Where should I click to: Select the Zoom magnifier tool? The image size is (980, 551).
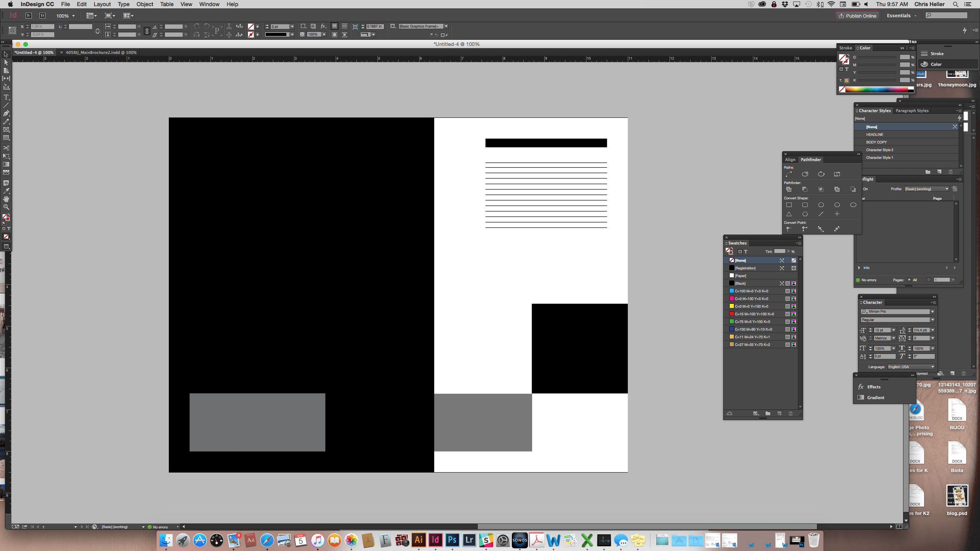(x=6, y=207)
